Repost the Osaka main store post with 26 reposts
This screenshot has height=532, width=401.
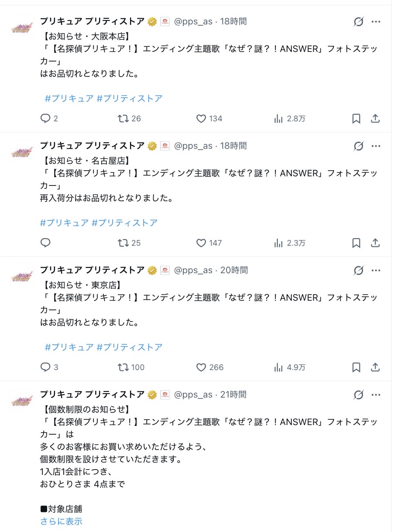(x=124, y=118)
